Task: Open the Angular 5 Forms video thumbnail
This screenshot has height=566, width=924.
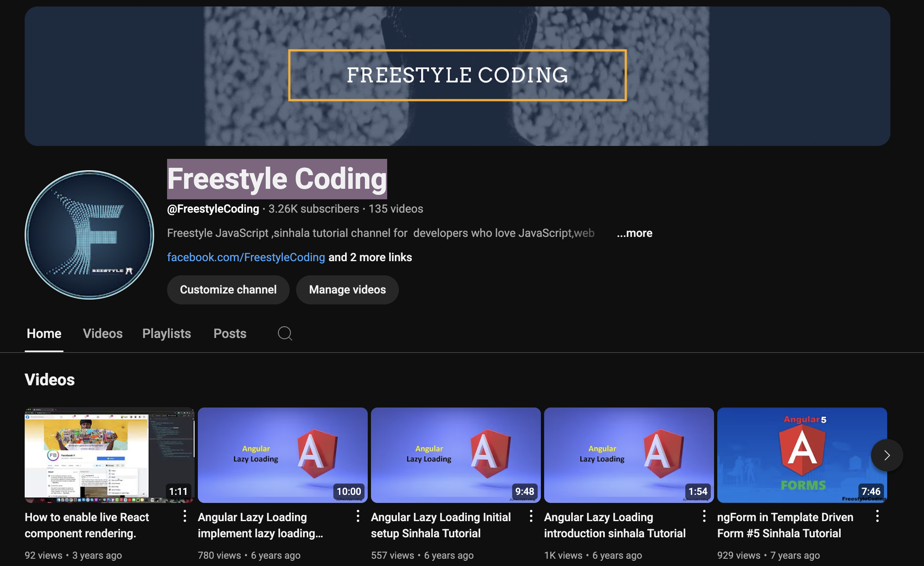Action: click(x=802, y=455)
